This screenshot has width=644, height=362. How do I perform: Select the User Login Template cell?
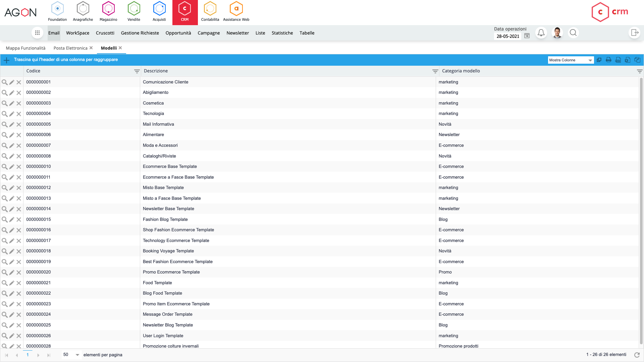[288, 336]
